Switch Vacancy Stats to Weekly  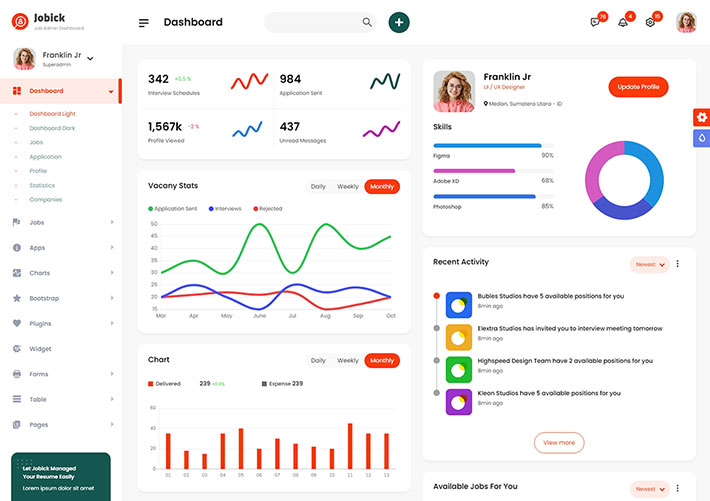[x=347, y=187]
